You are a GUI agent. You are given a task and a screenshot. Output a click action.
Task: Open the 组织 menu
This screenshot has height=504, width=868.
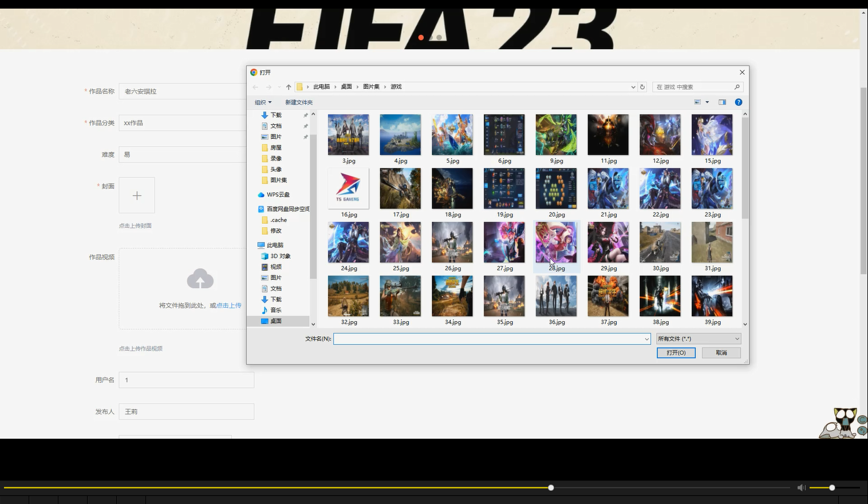(263, 102)
